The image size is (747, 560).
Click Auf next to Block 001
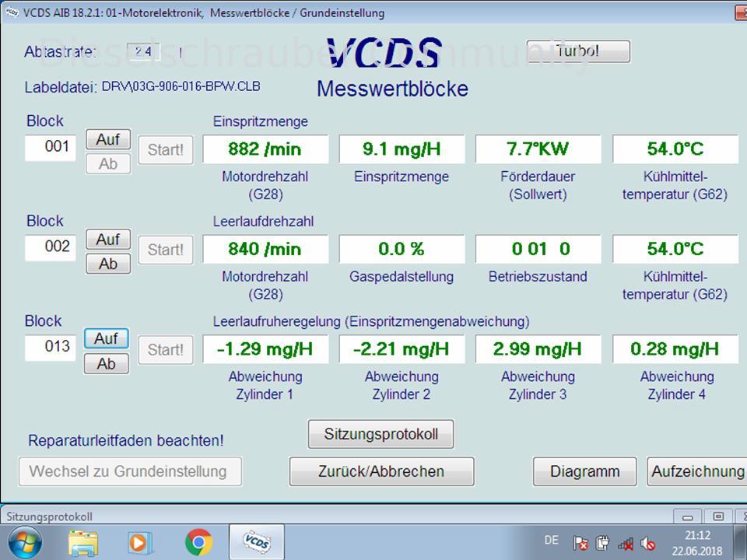108,139
